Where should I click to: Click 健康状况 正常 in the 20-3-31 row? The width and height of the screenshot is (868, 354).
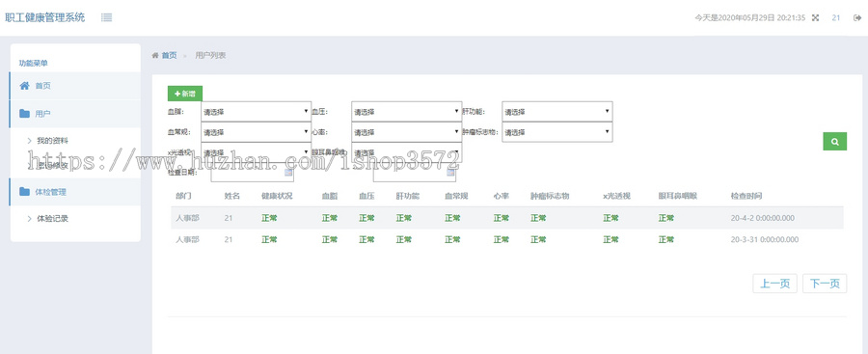[x=270, y=240]
